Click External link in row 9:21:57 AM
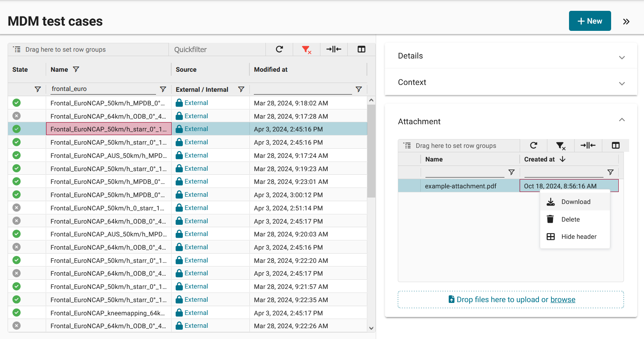Viewport: 644px width, 339px height. 196,287
